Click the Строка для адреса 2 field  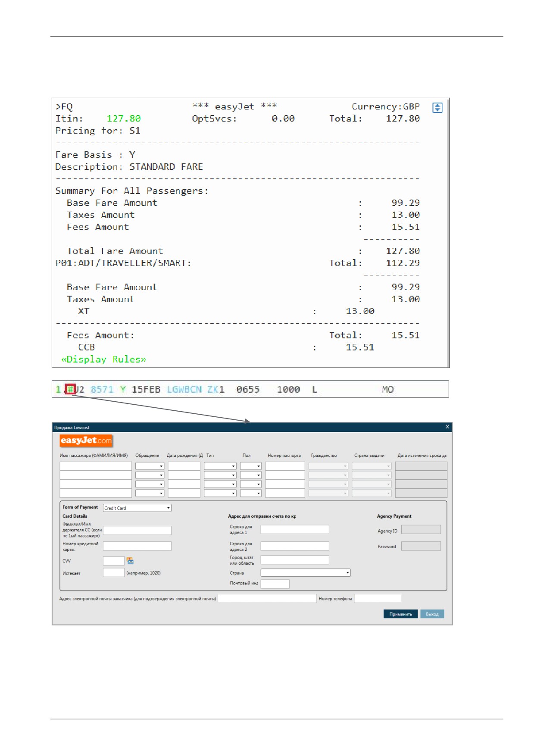(x=295, y=546)
